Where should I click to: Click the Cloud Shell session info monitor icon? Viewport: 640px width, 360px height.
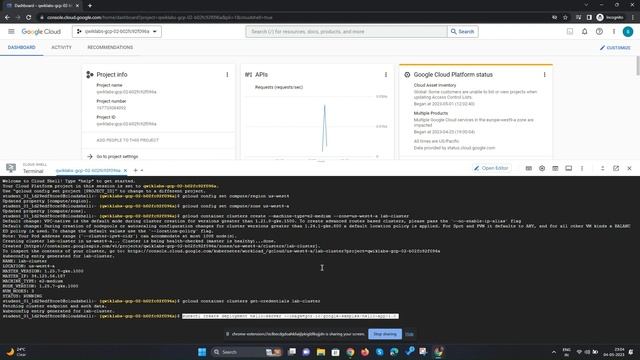tap(569, 168)
